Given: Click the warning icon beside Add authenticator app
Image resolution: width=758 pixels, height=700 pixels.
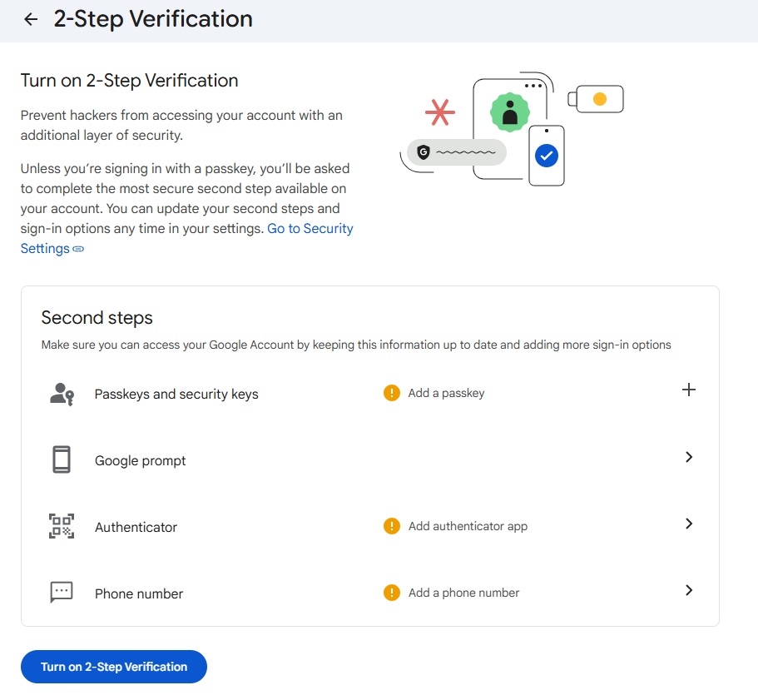Looking at the screenshot, I should [x=391, y=525].
